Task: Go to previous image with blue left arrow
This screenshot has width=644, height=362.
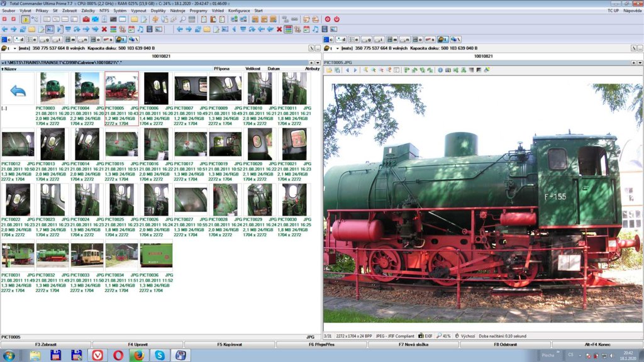Action: point(347,70)
